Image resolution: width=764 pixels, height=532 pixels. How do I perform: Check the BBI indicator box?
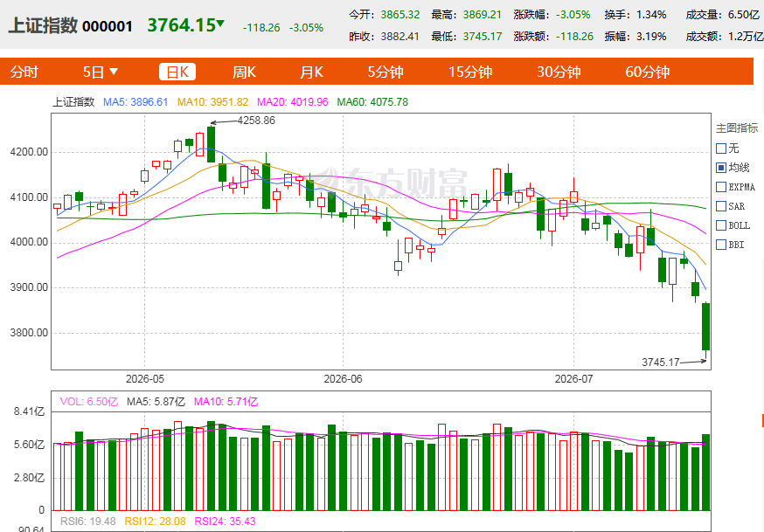point(721,245)
